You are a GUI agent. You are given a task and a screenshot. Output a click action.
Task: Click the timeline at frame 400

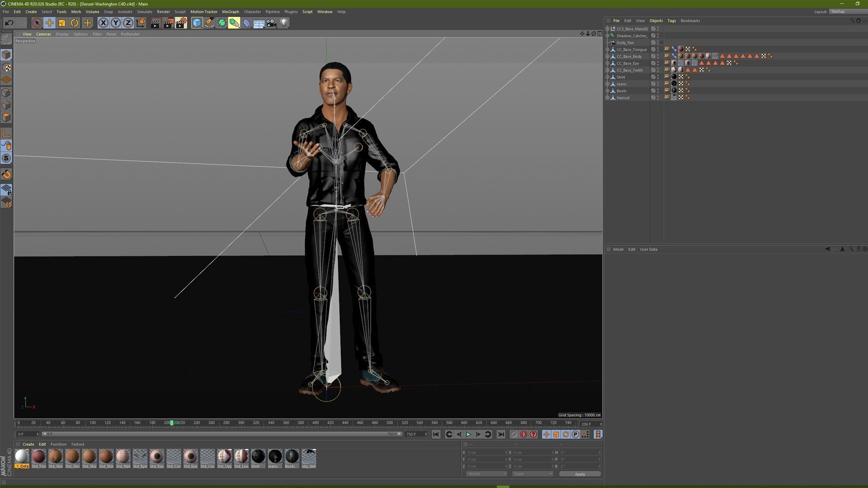316,424
